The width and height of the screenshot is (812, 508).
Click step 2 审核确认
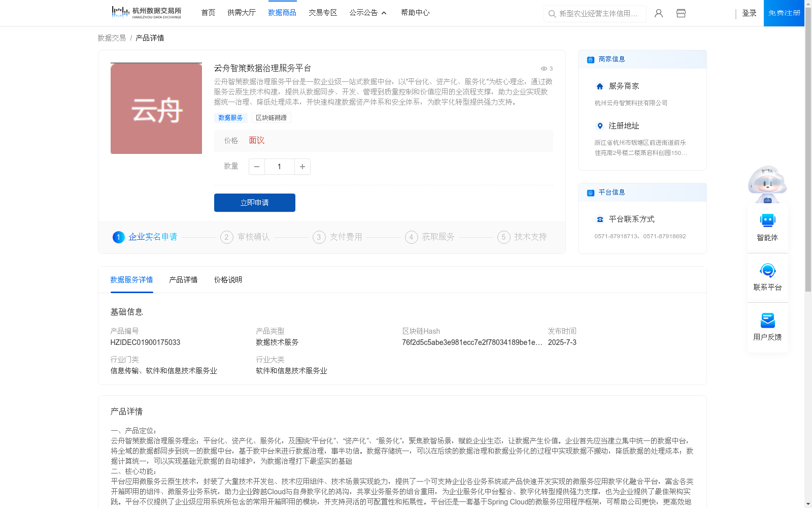(x=245, y=237)
